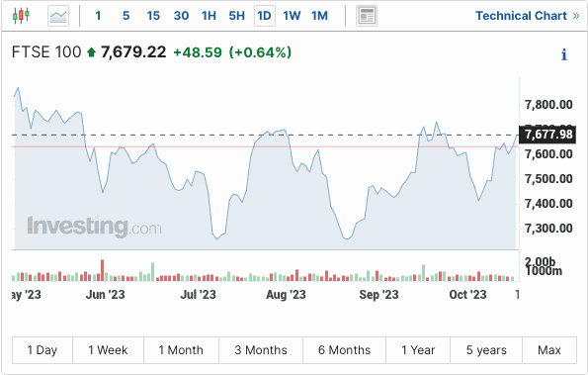Click the 7,300.00 axis label
Viewport: 588px width, 375px height.
(548, 229)
